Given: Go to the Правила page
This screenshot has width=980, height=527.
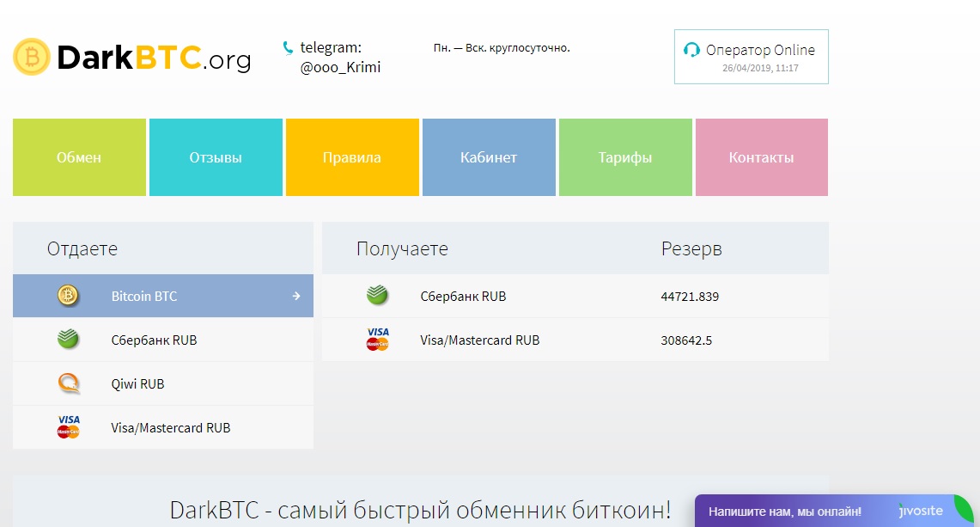Looking at the screenshot, I should (352, 157).
